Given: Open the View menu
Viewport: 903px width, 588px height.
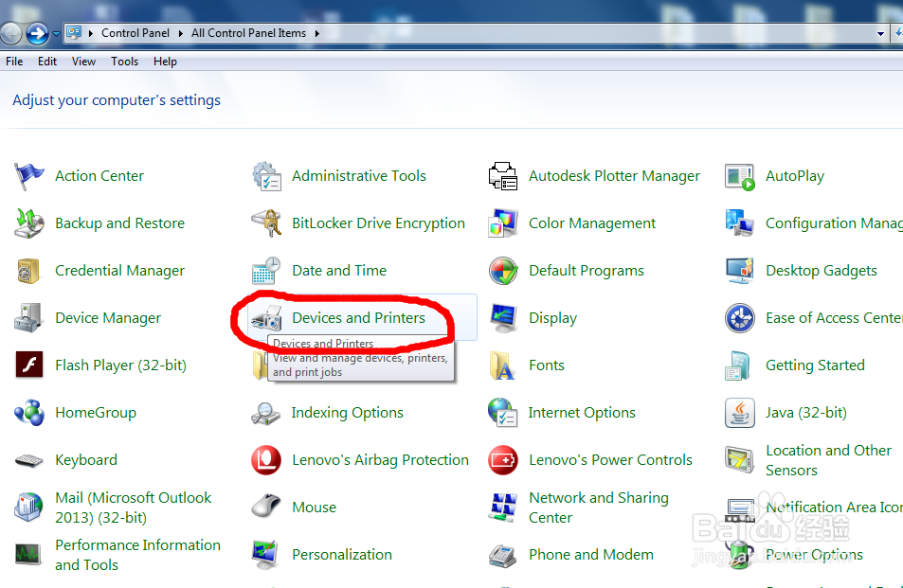Looking at the screenshot, I should pos(83,62).
